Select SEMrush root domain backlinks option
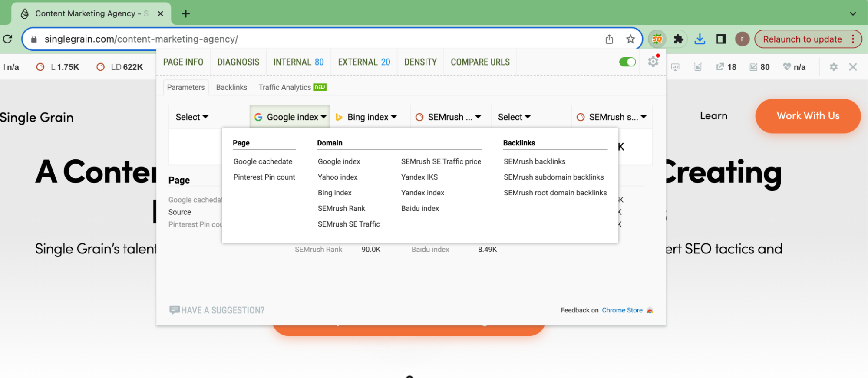868x378 pixels. (555, 193)
